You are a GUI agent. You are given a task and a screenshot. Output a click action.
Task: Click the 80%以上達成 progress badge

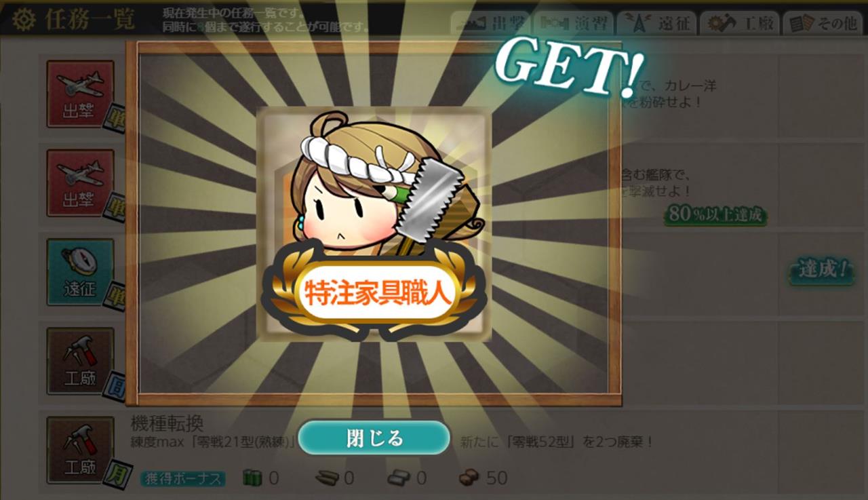715,216
